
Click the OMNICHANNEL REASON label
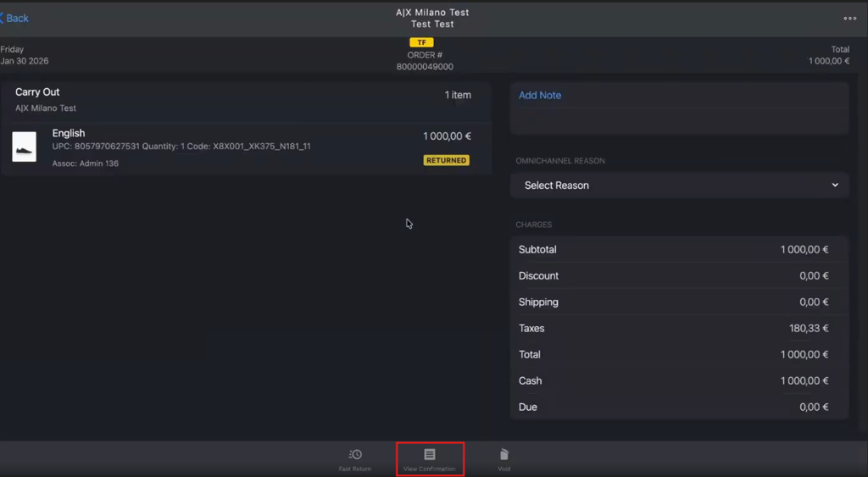click(560, 161)
